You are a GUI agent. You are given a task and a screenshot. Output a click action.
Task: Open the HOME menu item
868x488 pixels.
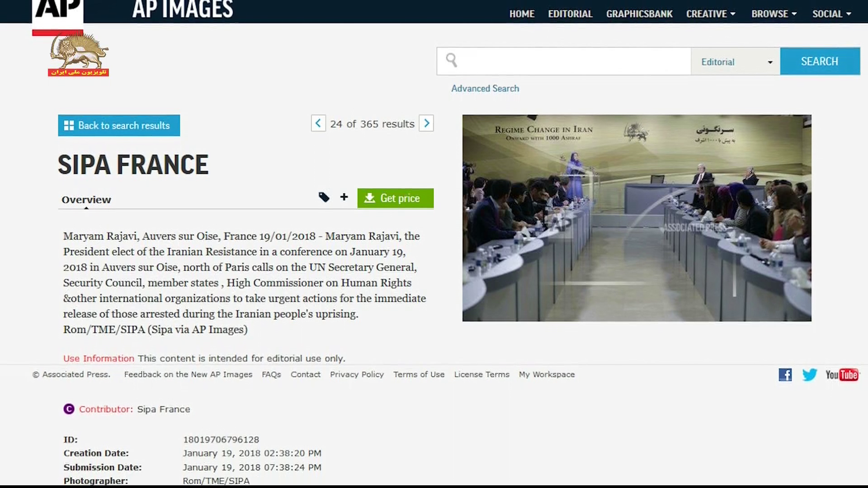[522, 14]
